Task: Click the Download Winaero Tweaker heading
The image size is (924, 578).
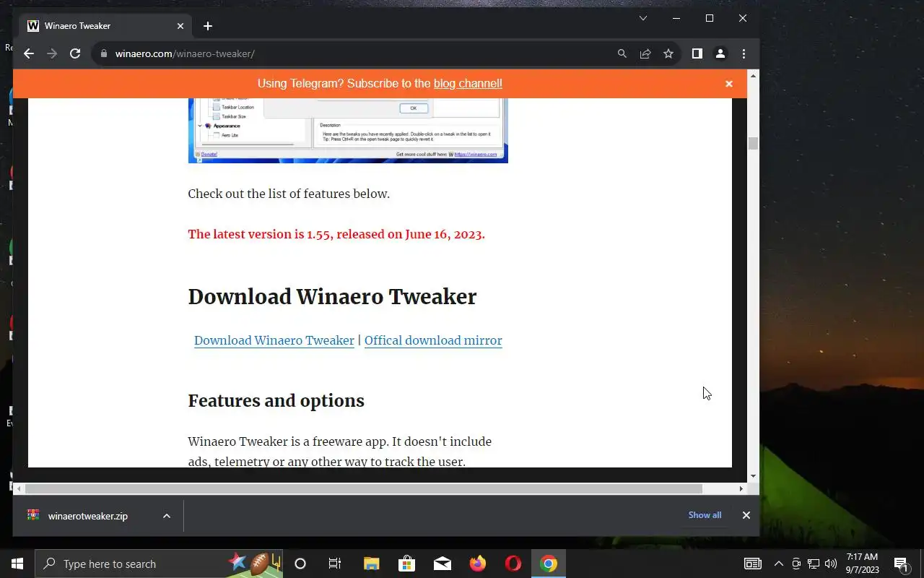Action: (x=333, y=297)
